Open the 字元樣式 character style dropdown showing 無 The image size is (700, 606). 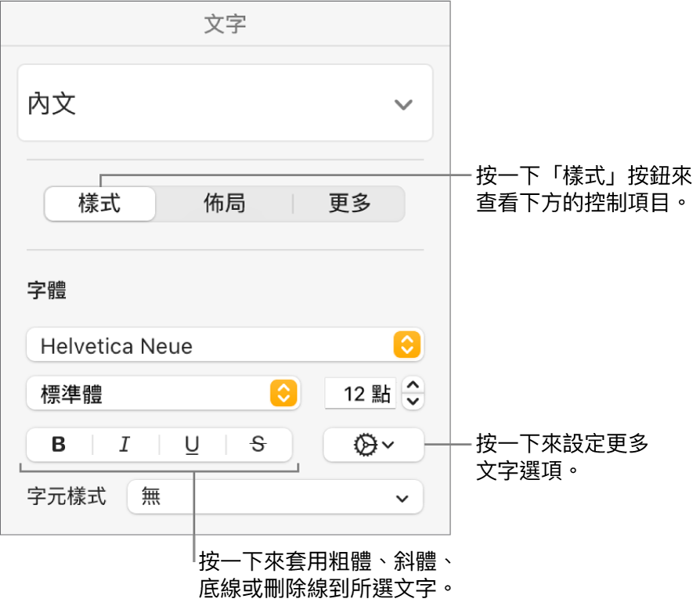(275, 497)
